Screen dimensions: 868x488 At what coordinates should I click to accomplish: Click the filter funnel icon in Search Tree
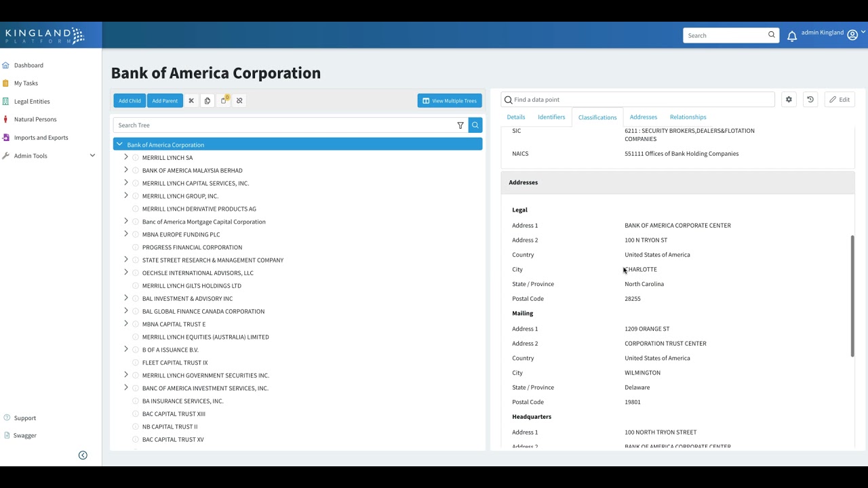(460, 125)
